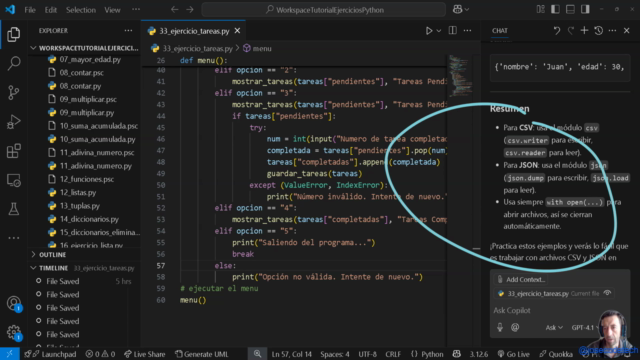640x360 pixels.
Task: Customize the editor layout
Action: pos(540,9)
